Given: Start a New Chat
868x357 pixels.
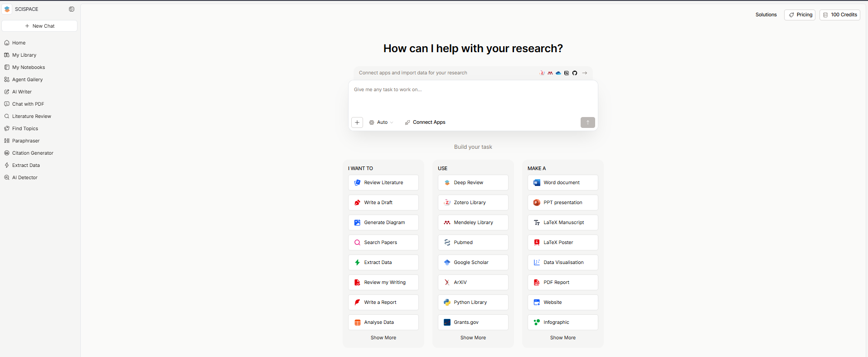Looking at the screenshot, I should click(x=39, y=26).
